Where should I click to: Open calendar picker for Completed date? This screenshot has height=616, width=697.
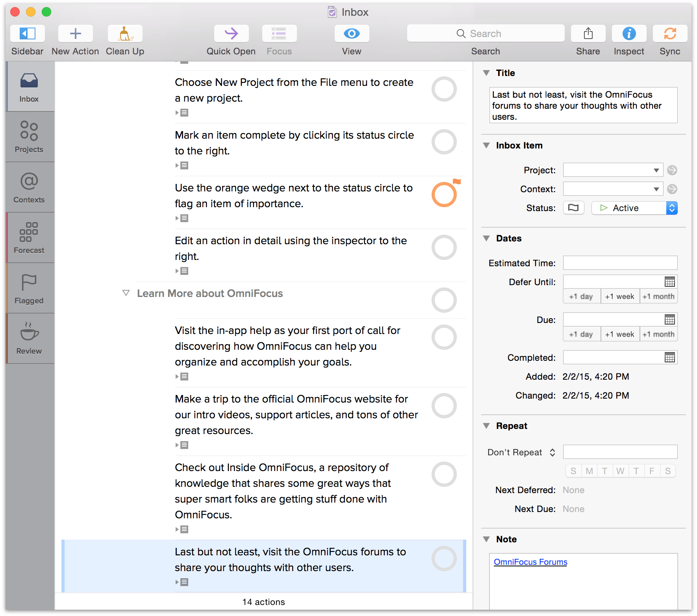pyautogui.click(x=669, y=357)
